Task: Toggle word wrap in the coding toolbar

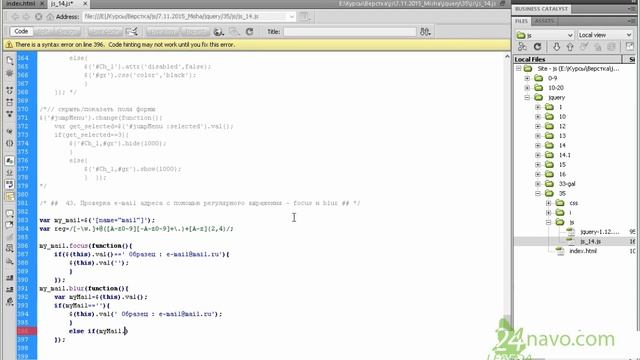Action: [x=10, y=184]
